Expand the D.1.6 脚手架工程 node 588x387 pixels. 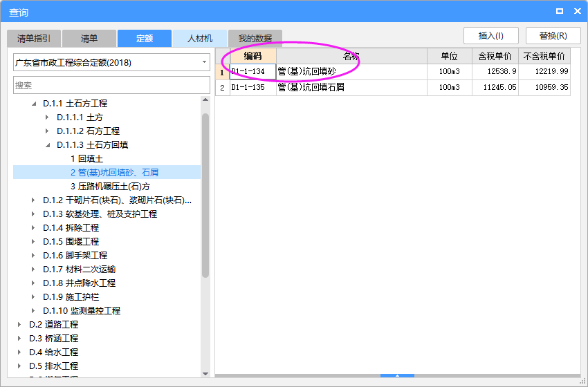pyautogui.click(x=33, y=256)
